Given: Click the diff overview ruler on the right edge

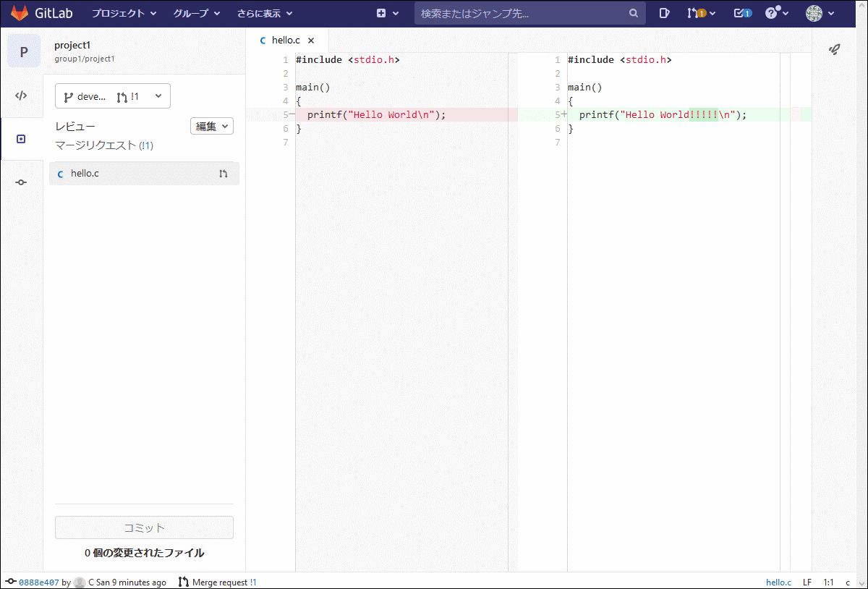Looking at the screenshot, I should (x=801, y=312).
